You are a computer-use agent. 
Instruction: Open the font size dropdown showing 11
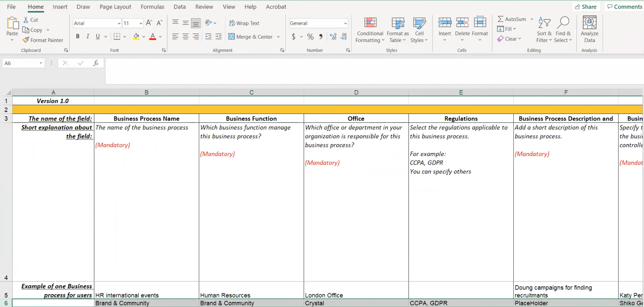pyautogui.click(x=141, y=23)
